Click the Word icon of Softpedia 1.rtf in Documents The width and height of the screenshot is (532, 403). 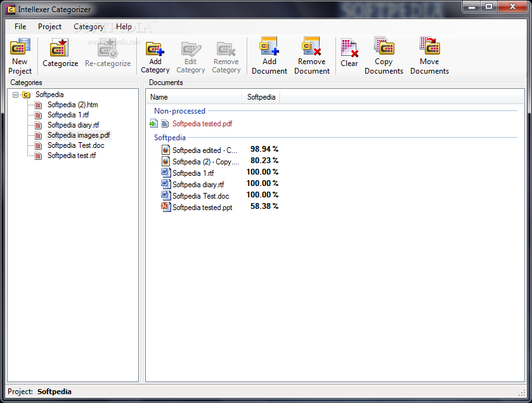pyautogui.click(x=165, y=173)
